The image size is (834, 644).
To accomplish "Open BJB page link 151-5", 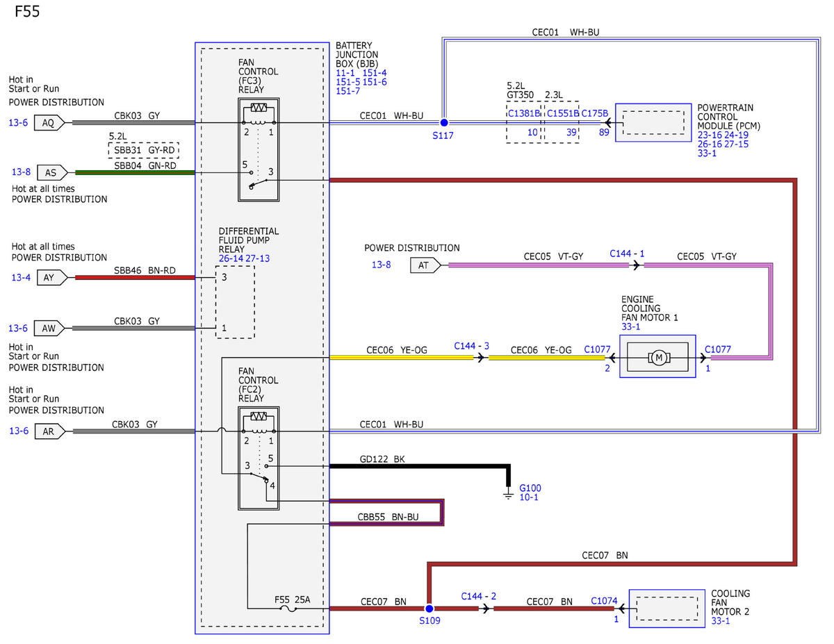I will coord(347,82).
